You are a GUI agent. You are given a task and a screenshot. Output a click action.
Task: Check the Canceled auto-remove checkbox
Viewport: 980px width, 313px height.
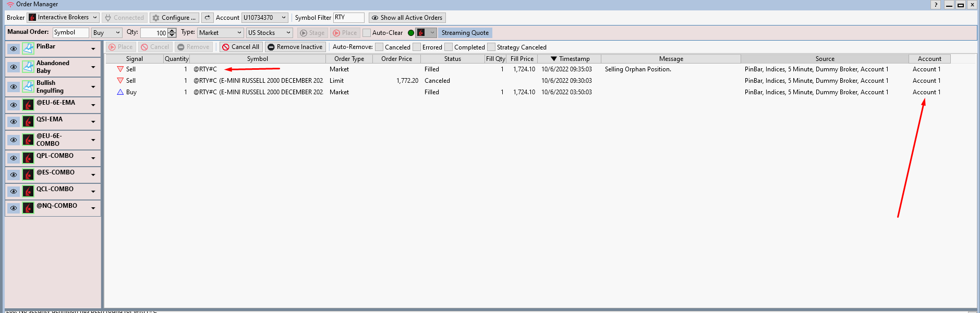[379, 47]
